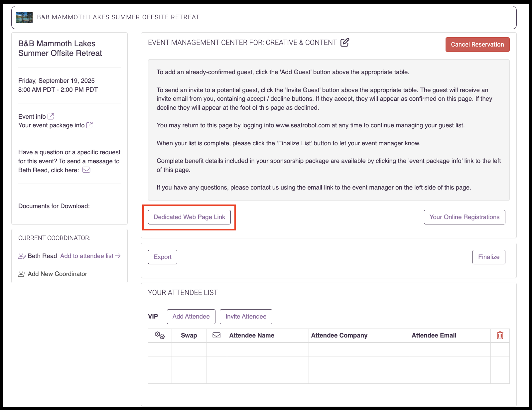Click the Finalize button
The width and height of the screenshot is (532, 411).
click(489, 257)
